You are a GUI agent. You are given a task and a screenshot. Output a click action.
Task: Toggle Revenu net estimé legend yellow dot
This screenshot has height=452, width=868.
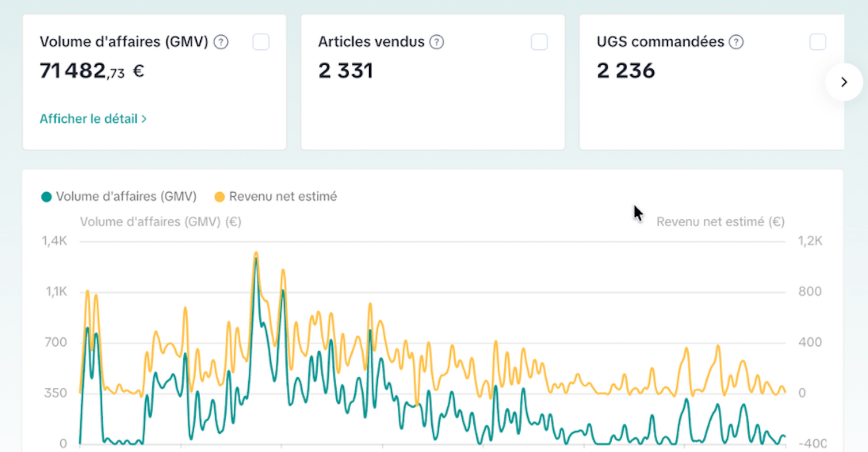[x=220, y=197]
